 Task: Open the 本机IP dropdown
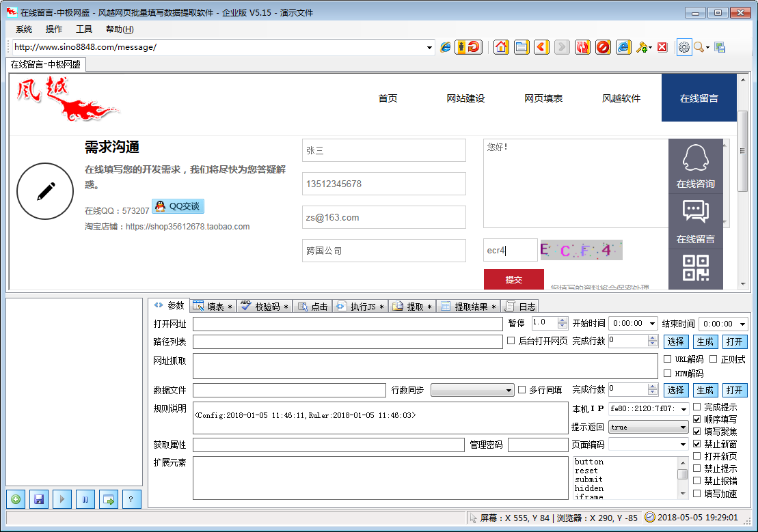coord(683,409)
